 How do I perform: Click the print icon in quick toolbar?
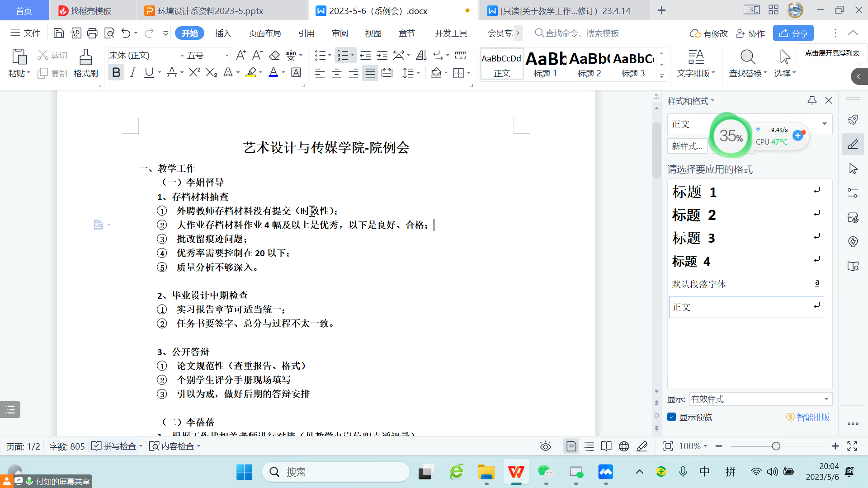[92, 33]
